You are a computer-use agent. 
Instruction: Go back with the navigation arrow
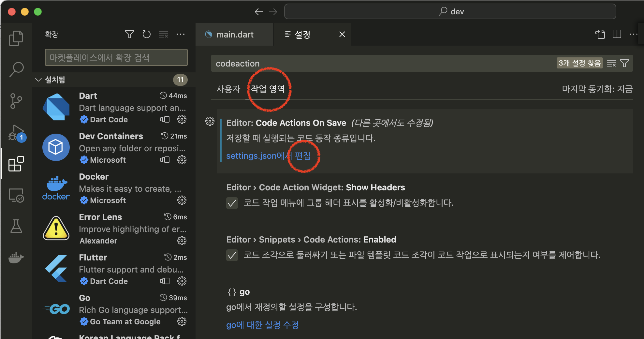[259, 12]
